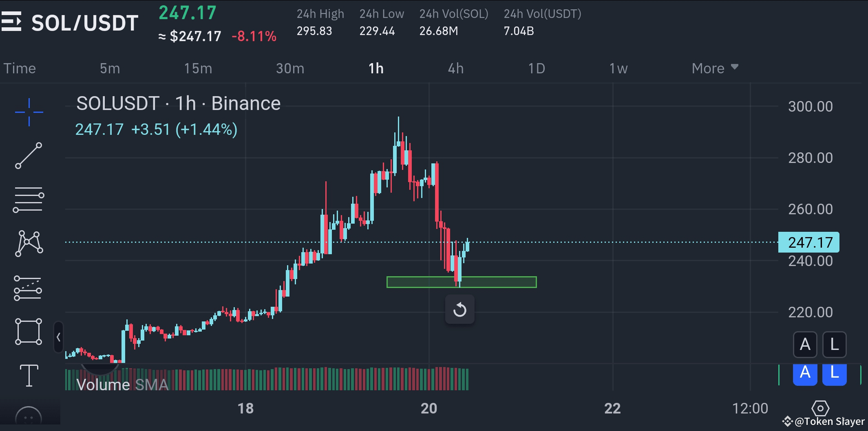Switch to the 1D timeframe tab
Screen dimensions: 868x431
coord(537,68)
